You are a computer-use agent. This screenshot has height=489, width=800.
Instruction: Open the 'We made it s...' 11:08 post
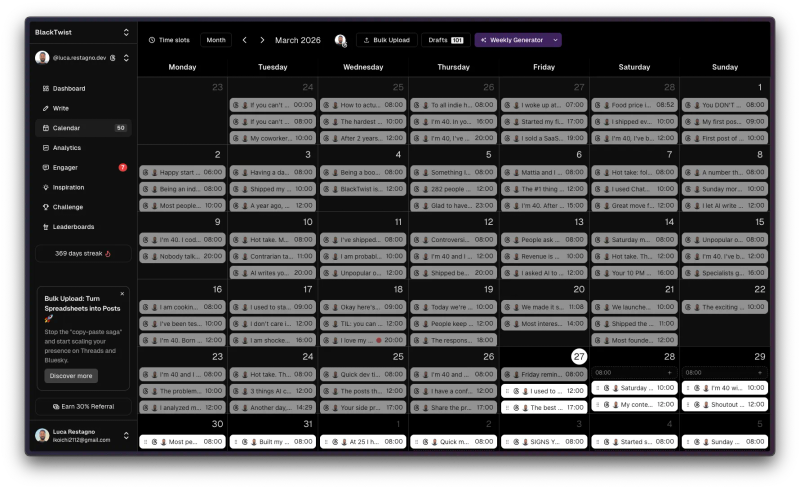pyautogui.click(x=544, y=307)
